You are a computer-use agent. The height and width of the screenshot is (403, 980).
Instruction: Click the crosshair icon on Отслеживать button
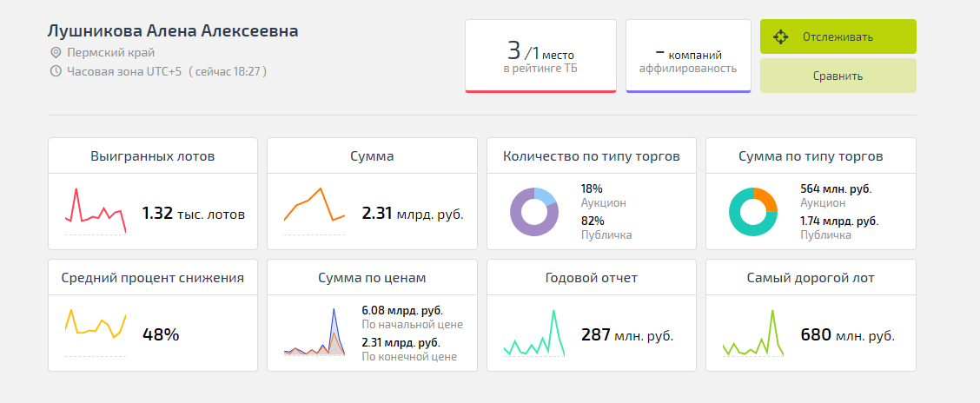[780, 37]
